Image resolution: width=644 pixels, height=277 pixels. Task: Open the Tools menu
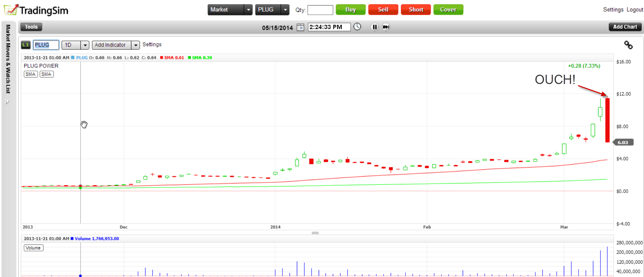point(31,27)
